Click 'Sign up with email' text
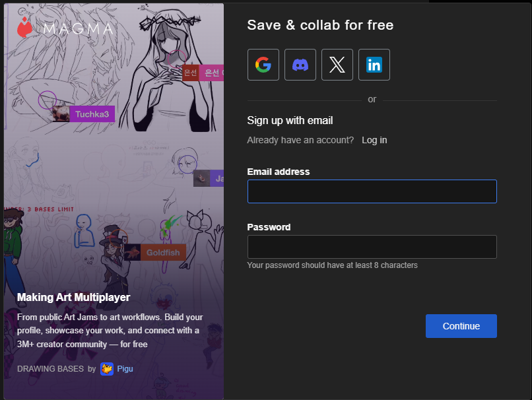Image resolution: width=532 pixels, height=400 pixels. point(290,120)
